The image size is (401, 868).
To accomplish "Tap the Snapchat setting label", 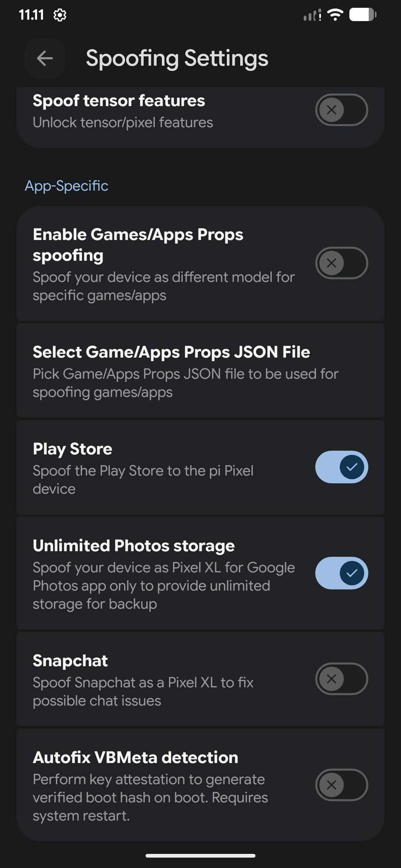I will click(x=70, y=661).
